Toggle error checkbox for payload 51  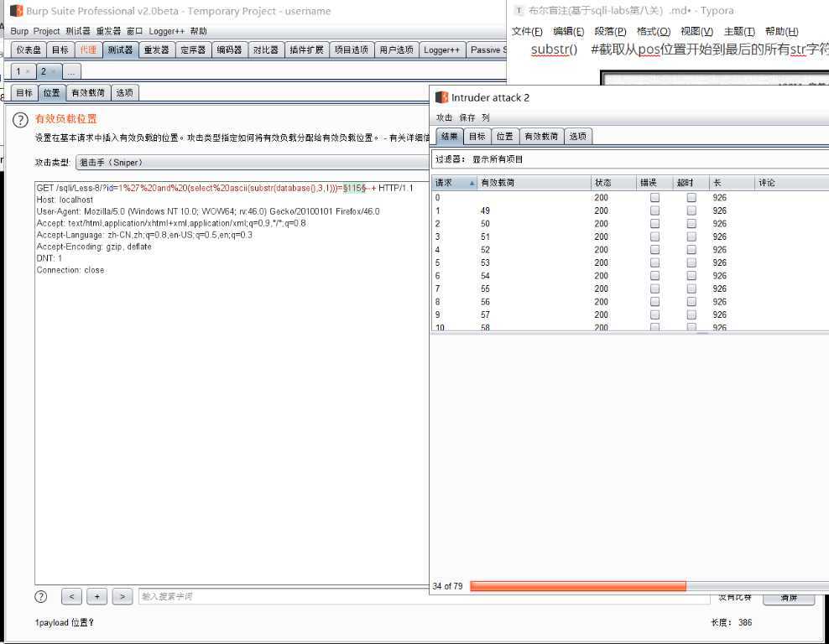pos(654,236)
